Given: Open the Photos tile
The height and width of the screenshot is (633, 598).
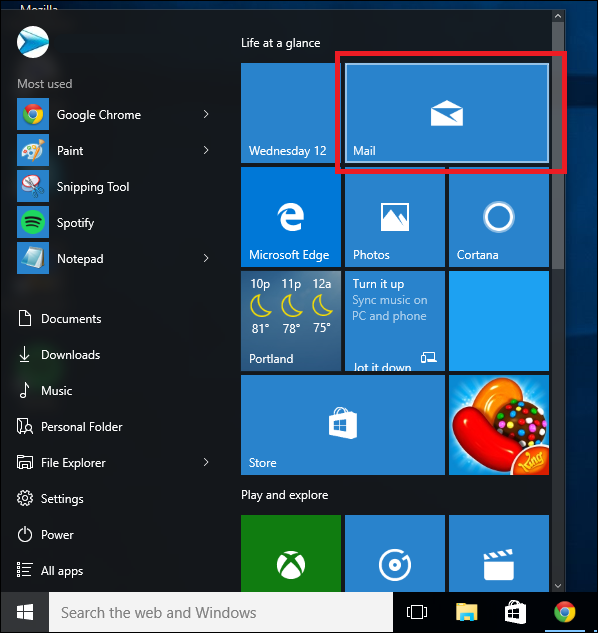Looking at the screenshot, I should pos(394,217).
